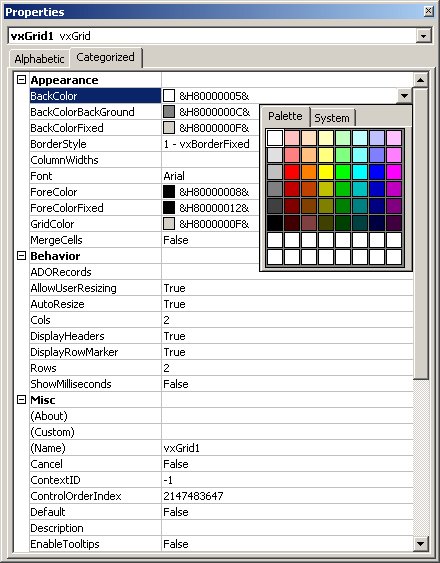Click the (Name) value vxGrid1

coord(181,448)
